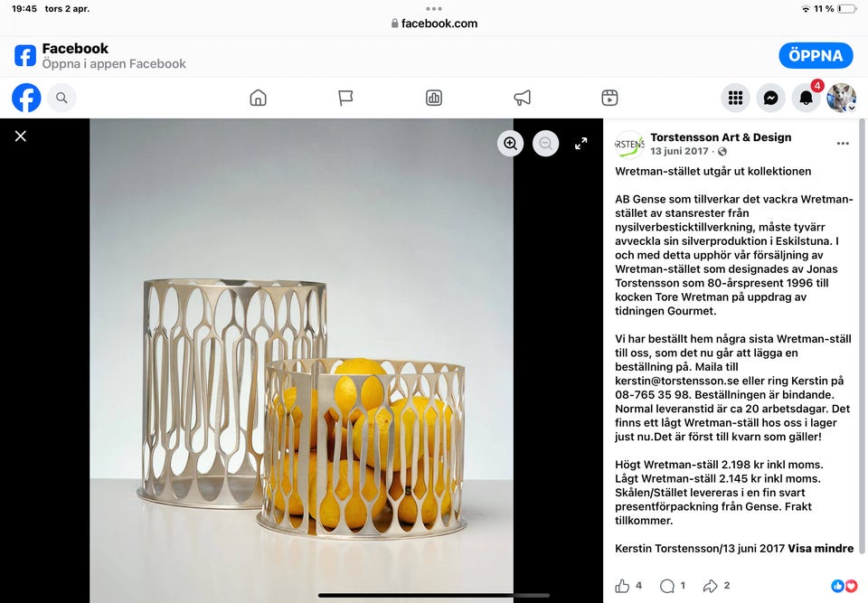This screenshot has height=603, width=868.
Task: Open the post date 13 juni 2017
Action: pyautogui.click(x=679, y=151)
